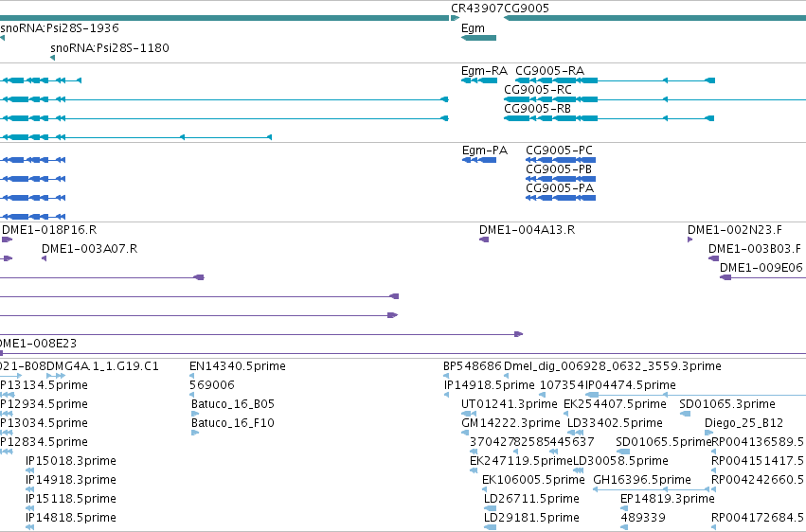Select the DME1-018P16.R feature label

coord(49,229)
